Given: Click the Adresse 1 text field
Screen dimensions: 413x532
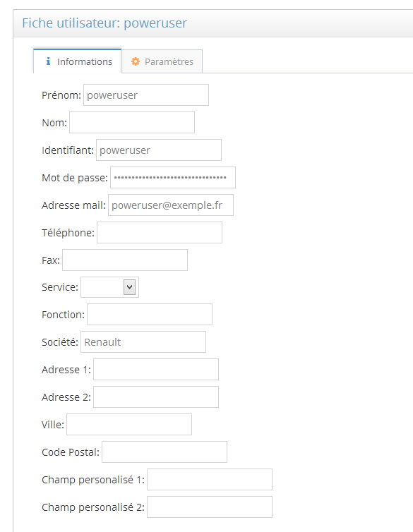Looking at the screenshot, I should [x=156, y=369].
